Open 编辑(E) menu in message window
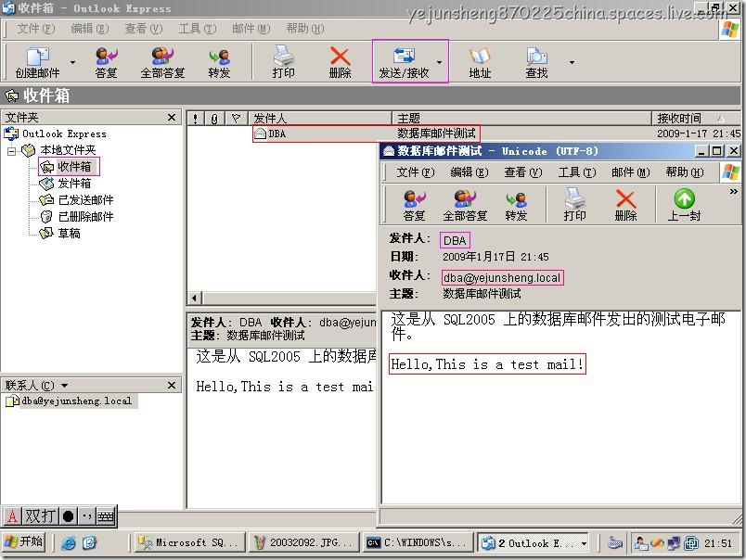 click(469, 172)
